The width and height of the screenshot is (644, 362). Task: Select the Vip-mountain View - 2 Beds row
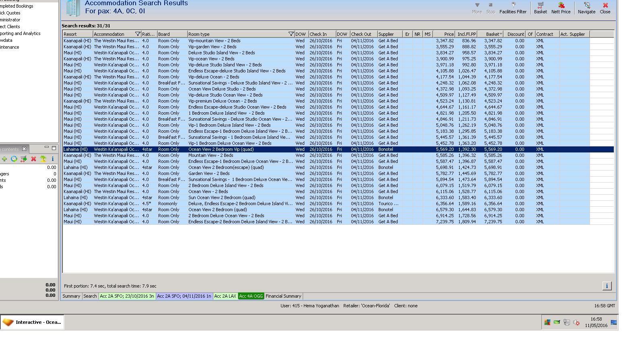click(338, 41)
